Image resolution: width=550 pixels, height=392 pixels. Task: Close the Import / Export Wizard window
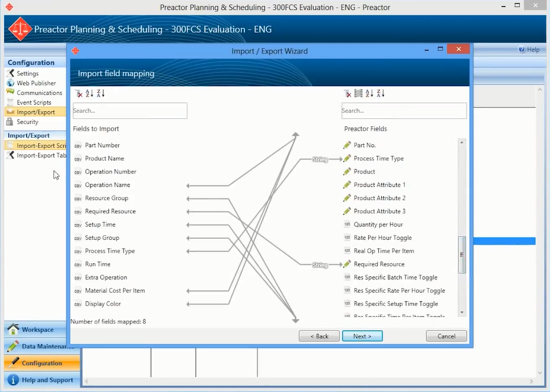click(458, 49)
